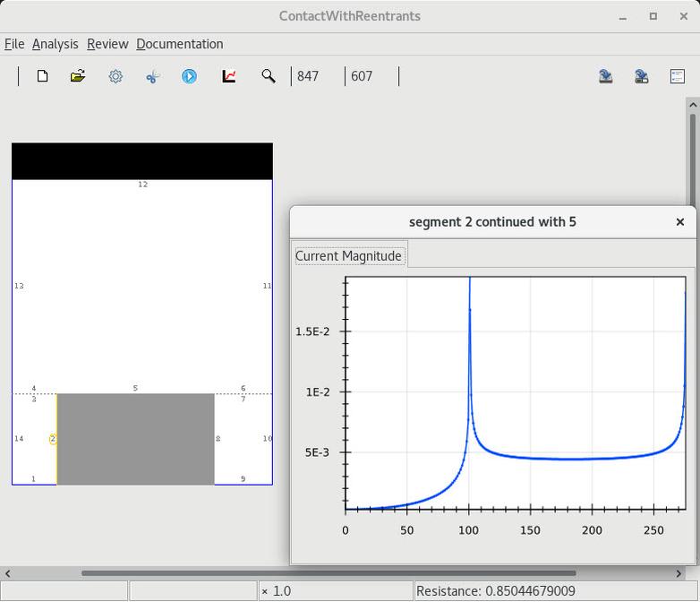Open settings with the gear icon
Screen dimensions: 700x602
(115, 76)
